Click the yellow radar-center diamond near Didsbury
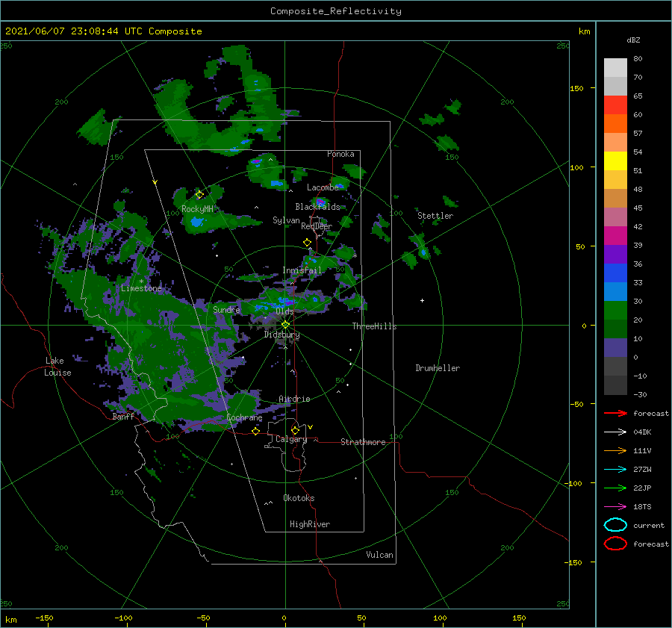This screenshot has height=628, width=672. pyautogui.click(x=285, y=325)
